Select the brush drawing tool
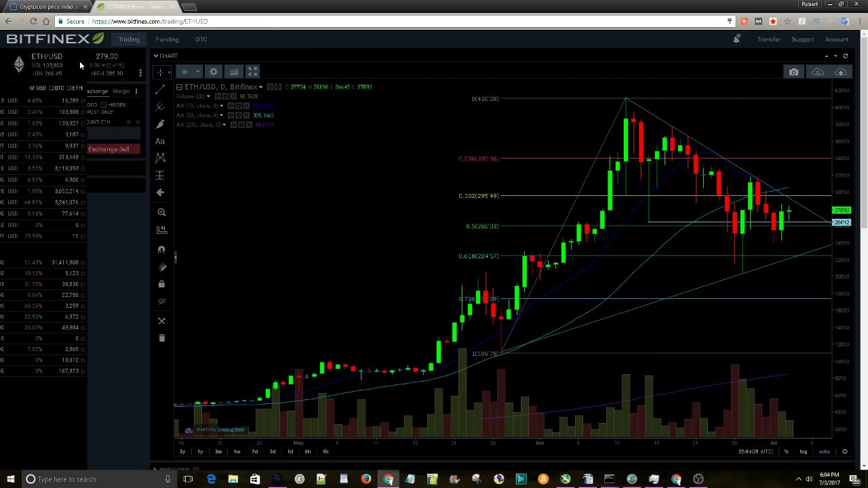The height and width of the screenshot is (488, 868). click(160, 123)
